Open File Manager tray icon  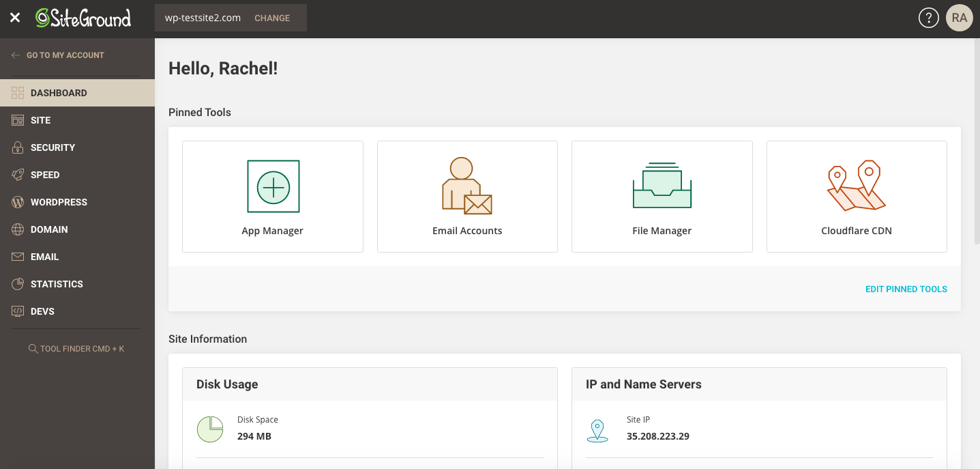pos(662,185)
